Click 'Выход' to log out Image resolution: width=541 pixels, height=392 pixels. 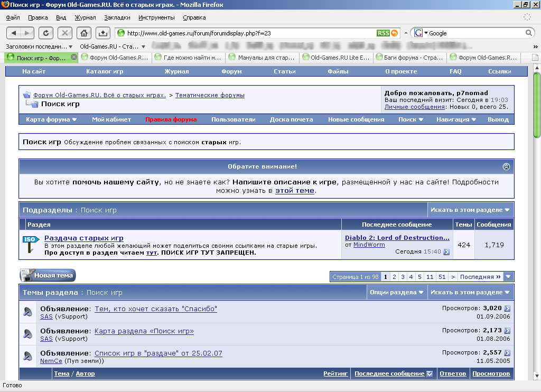pos(498,119)
